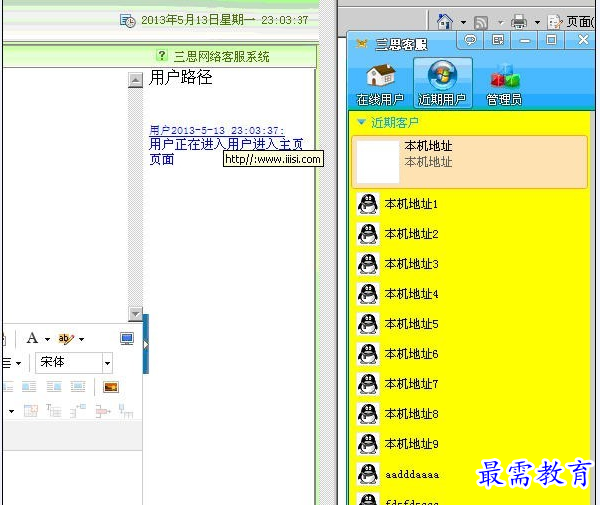The width and height of the screenshot is (600, 505).
Task: Click the text highlight ab icon
Action: tap(65, 339)
